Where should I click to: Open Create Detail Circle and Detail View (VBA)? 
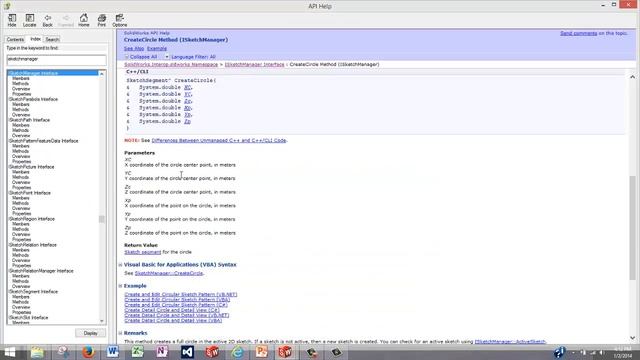tap(173, 320)
